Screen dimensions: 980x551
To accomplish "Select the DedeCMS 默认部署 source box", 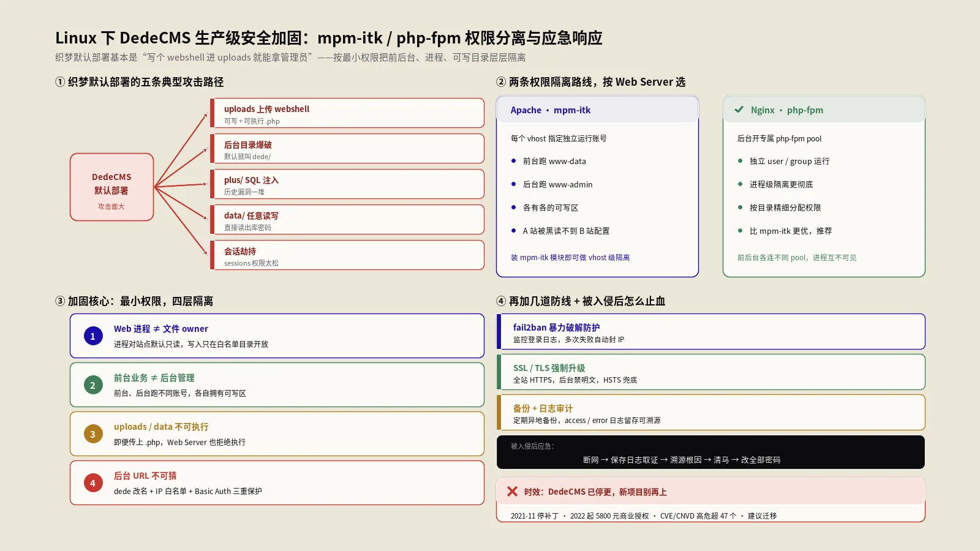I will (111, 187).
